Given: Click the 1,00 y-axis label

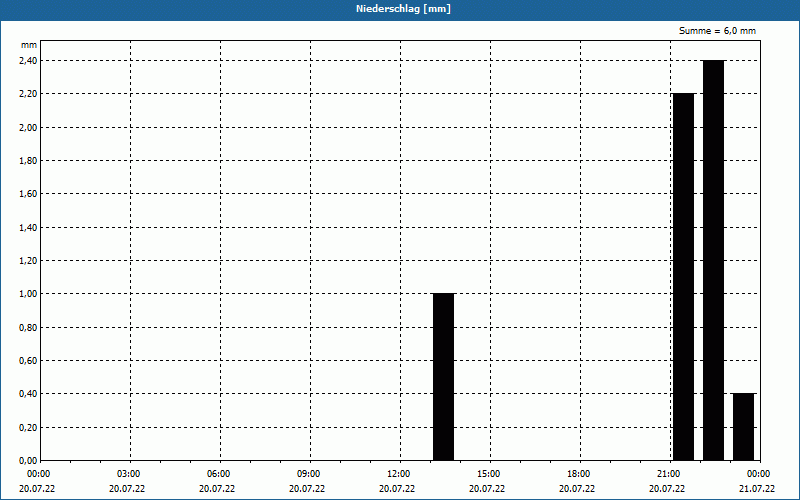Looking at the screenshot, I should [x=28, y=294].
